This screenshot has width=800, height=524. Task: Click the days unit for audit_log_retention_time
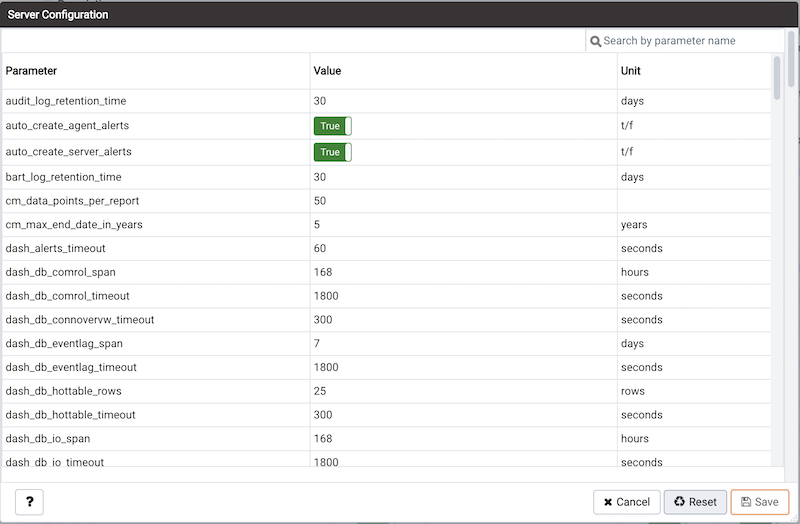click(632, 101)
